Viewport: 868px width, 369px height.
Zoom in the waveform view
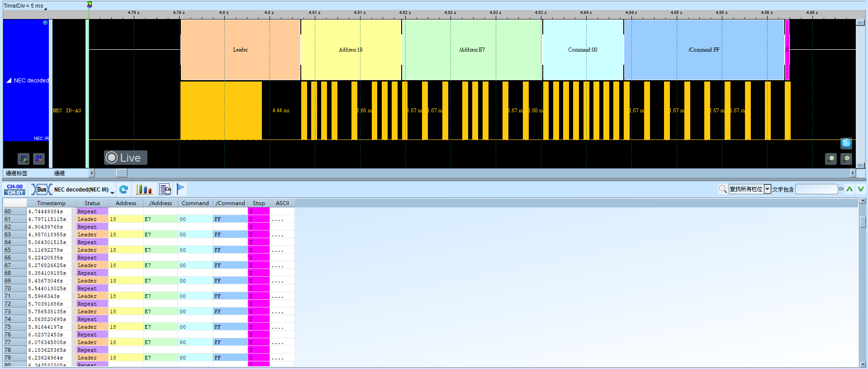[x=846, y=158]
